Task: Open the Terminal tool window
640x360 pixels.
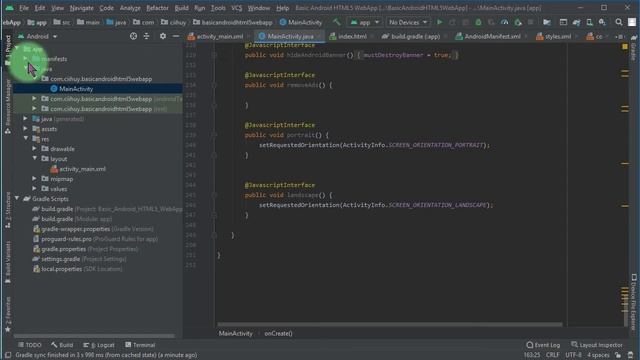Action: (140, 345)
